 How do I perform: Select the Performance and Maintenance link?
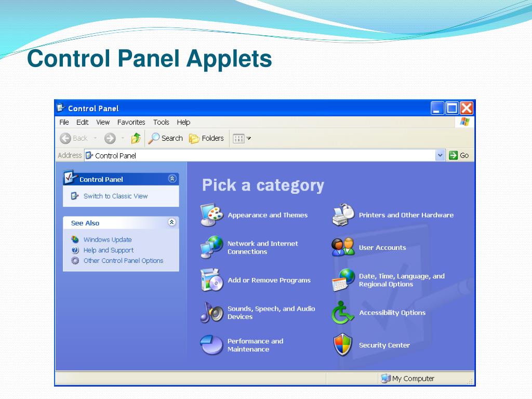coord(255,345)
